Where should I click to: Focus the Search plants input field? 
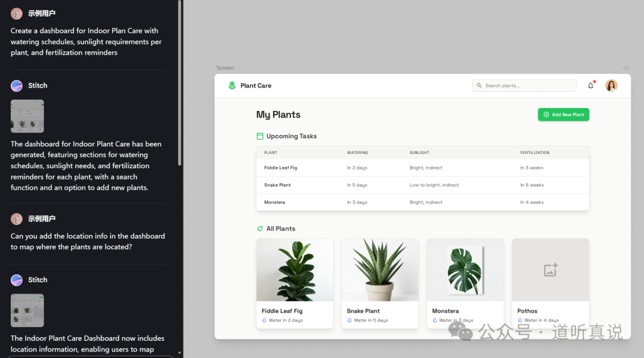[524, 85]
